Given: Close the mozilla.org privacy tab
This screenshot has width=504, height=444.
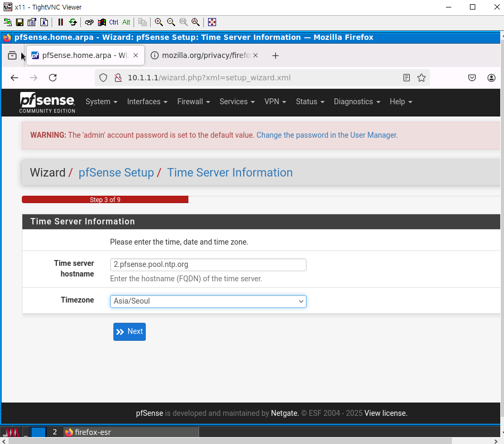Looking at the screenshot, I should (x=255, y=55).
